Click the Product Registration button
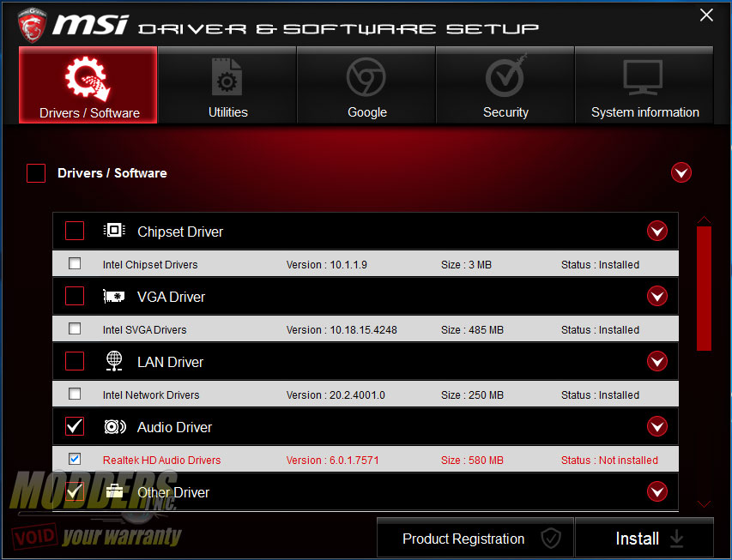Screen dimensions: 732x560 (x=475, y=538)
